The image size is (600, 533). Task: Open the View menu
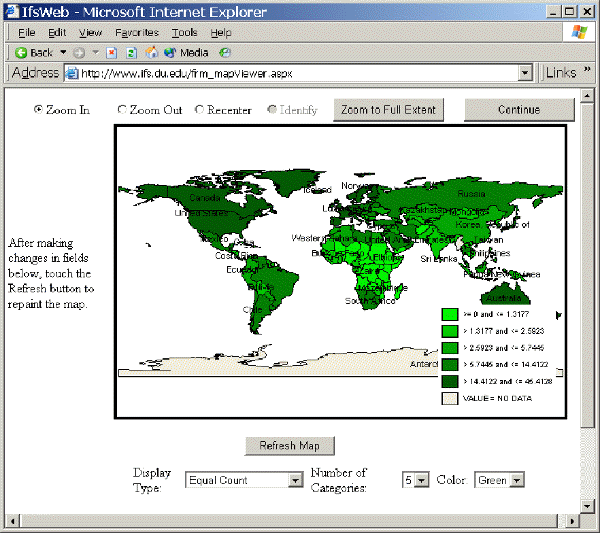point(90,33)
